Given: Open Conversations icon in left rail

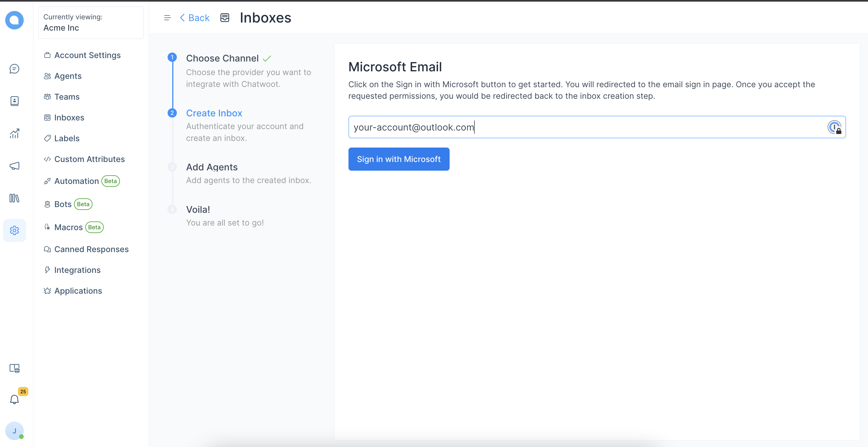Looking at the screenshot, I should 14,69.
